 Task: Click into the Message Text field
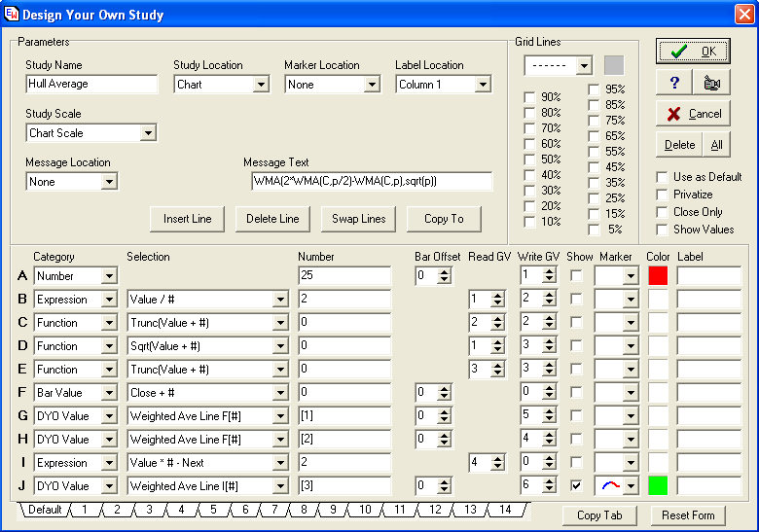[371, 182]
